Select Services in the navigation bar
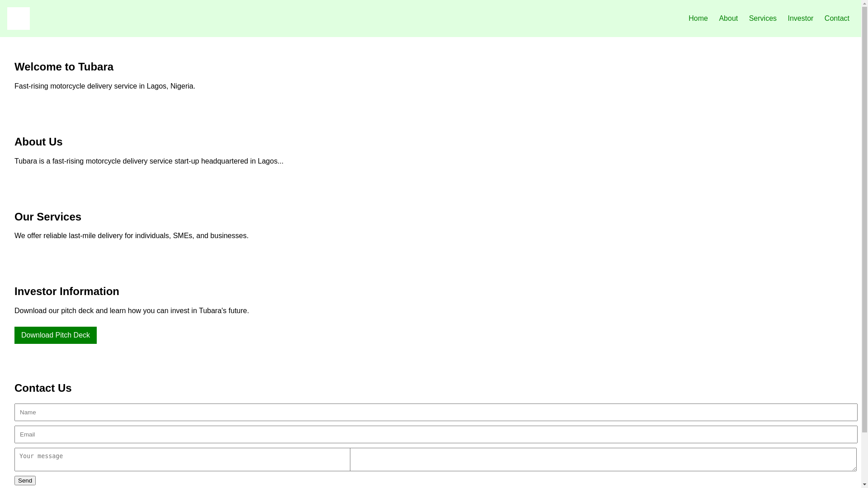 pyautogui.click(x=763, y=19)
